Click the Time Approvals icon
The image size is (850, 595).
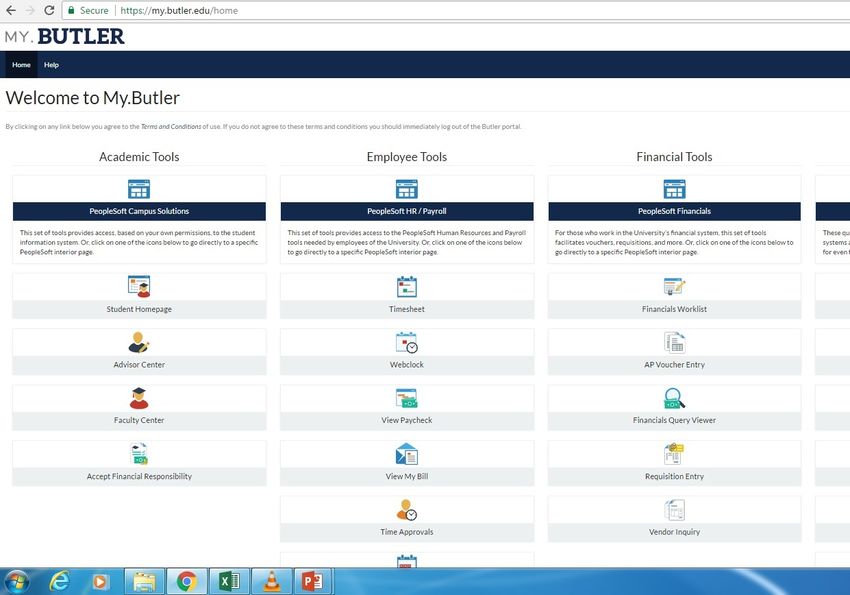click(407, 510)
